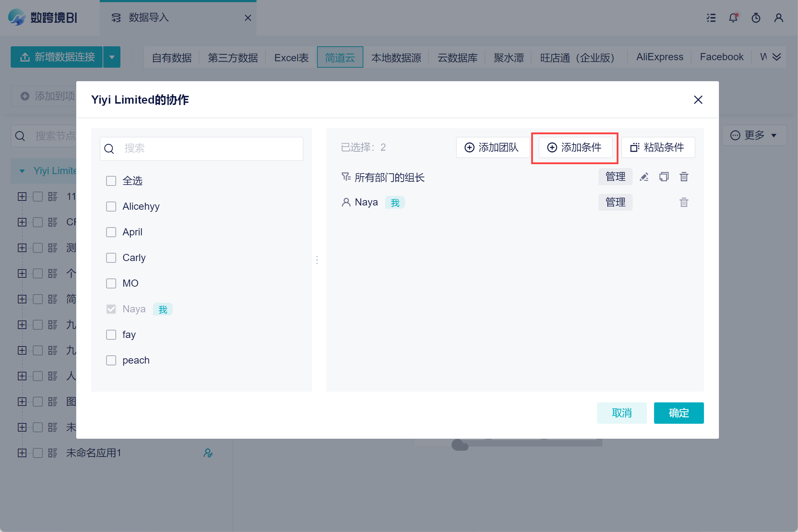798x532 pixels.
Task: Open the notification bell icon
Action: (x=733, y=18)
